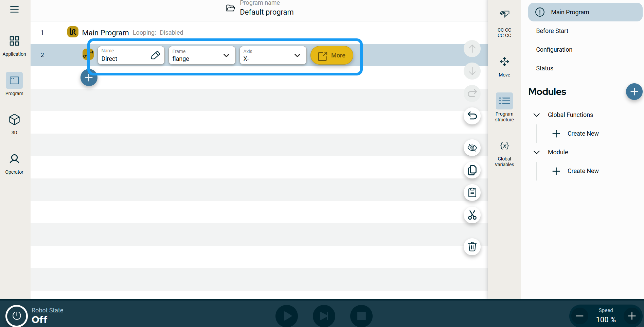Viewport: 644px width, 327px height.
Task: Collapse the Global Functions section
Action: [x=537, y=115]
